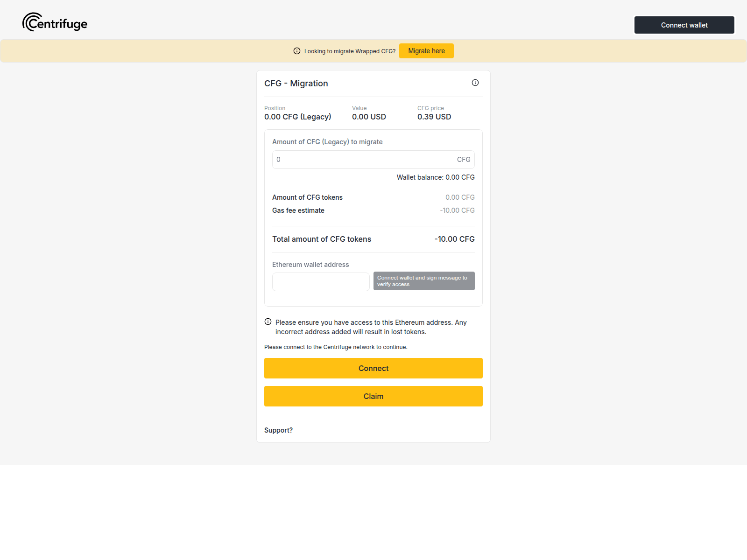Screen dimensions: 747x560
Task: Click Amount of CFG (Legacy) to migrate label
Action: (x=327, y=142)
